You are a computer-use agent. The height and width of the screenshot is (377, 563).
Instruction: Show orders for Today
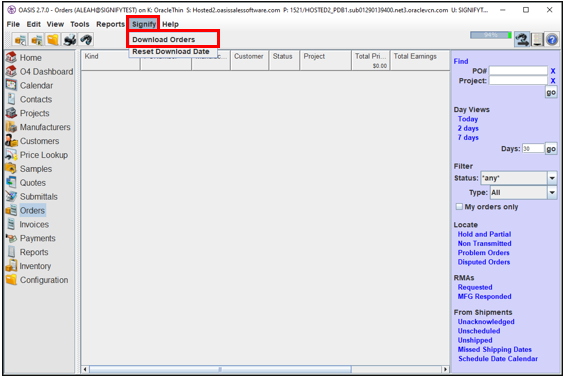pos(468,119)
